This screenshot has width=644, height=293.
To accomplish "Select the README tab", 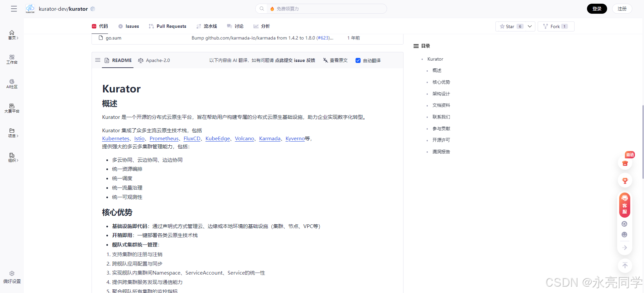I will coord(118,60).
